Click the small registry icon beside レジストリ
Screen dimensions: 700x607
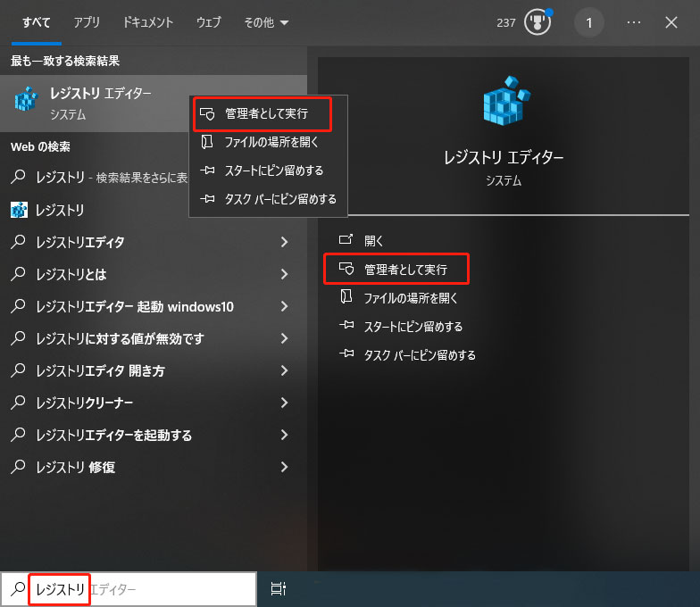(x=20, y=210)
